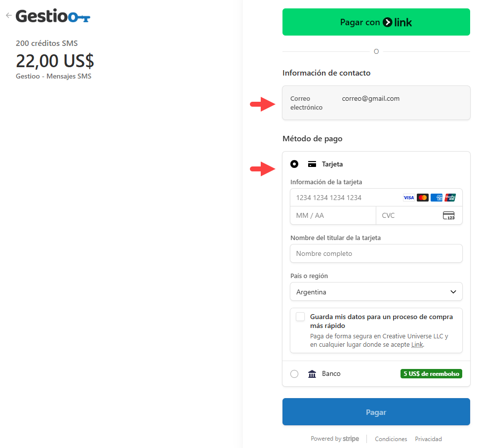Click the cardholder full name field
This screenshot has width=481, height=448.
(x=376, y=253)
